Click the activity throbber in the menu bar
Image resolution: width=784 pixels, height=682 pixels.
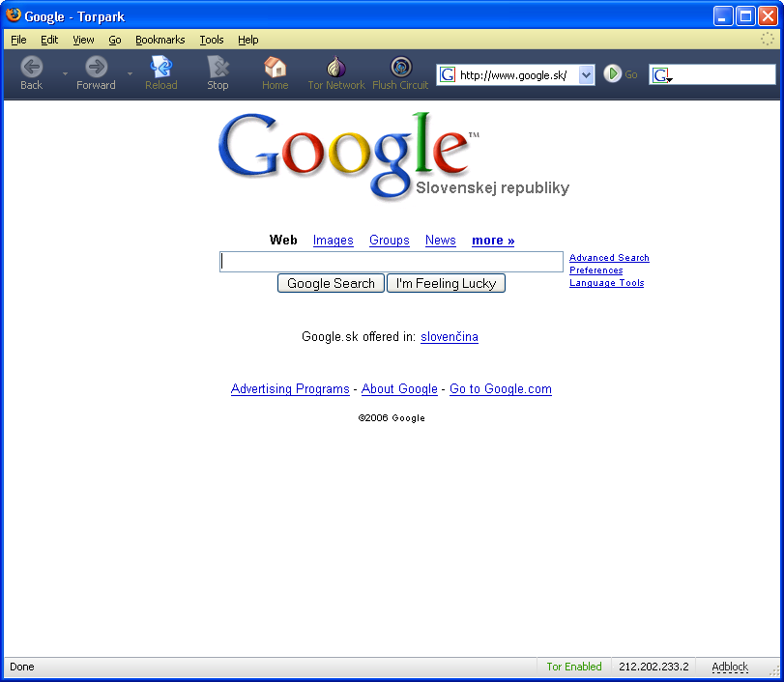click(x=767, y=39)
